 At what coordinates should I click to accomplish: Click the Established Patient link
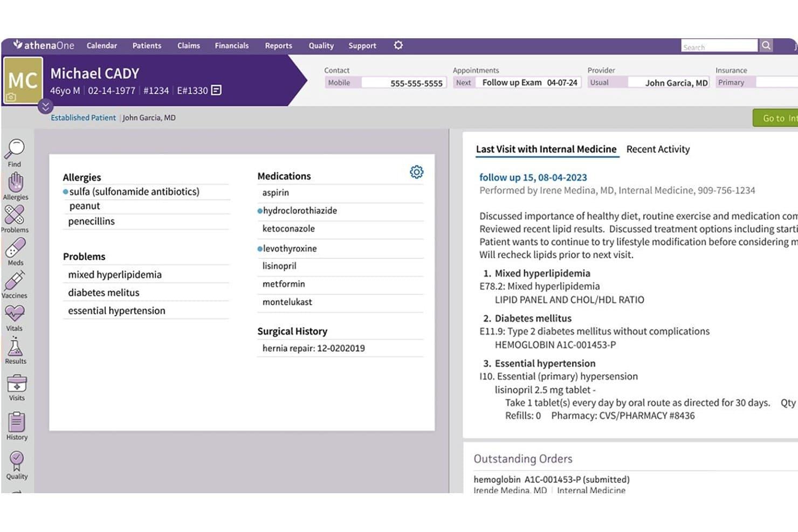click(83, 118)
